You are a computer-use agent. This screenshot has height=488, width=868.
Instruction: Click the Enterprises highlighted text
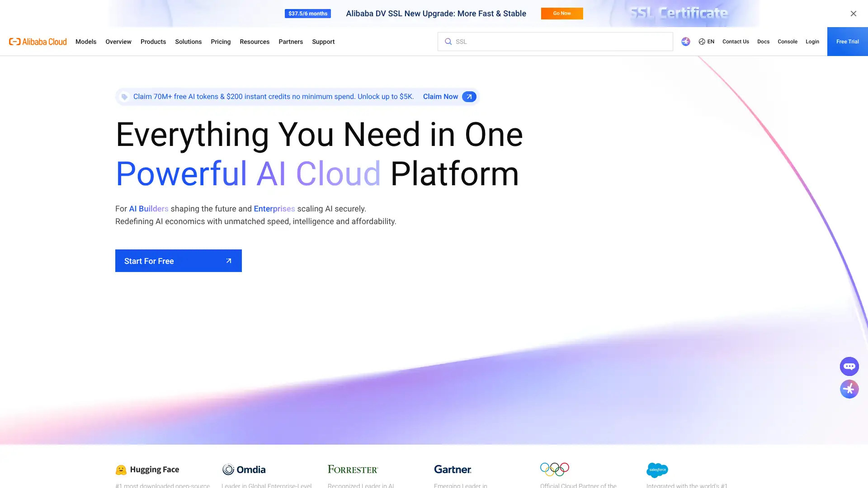274,209
